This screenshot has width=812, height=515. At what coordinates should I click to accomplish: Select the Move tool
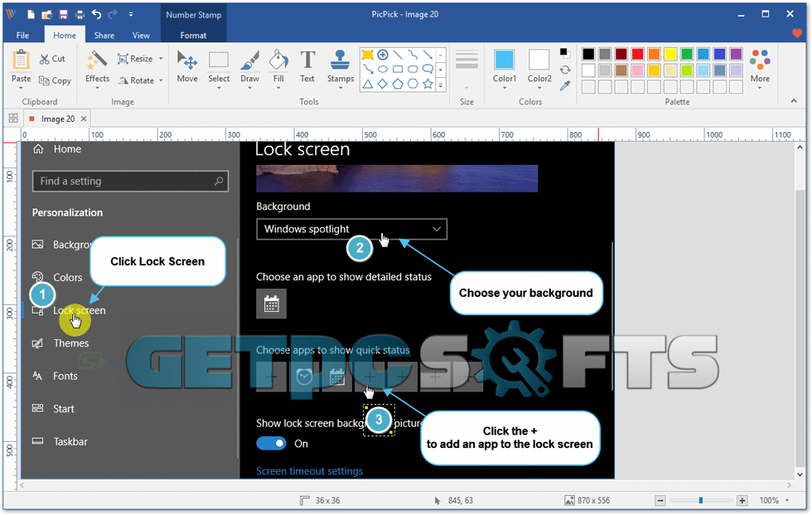point(187,66)
